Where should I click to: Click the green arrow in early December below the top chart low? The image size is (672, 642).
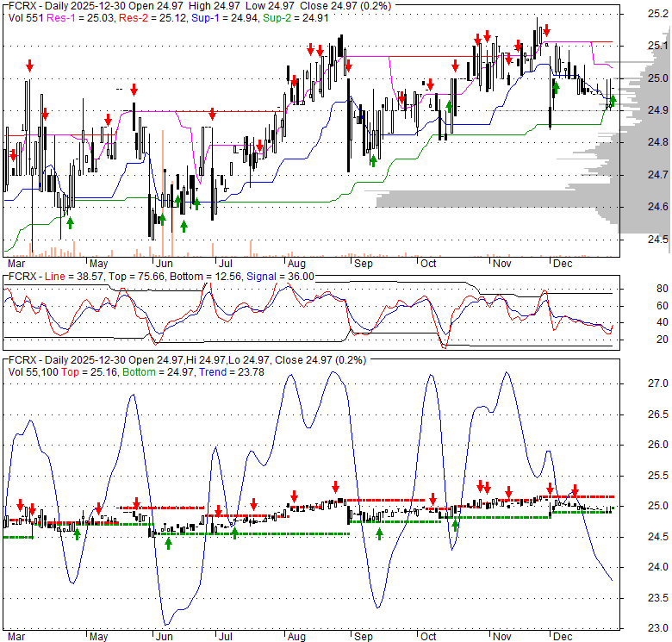pos(556,86)
